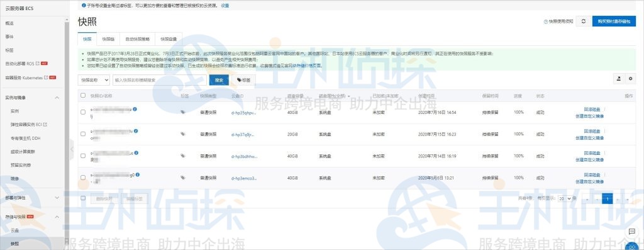
Task: Check the box for the 16:19 snapshot row
Action: (83, 156)
